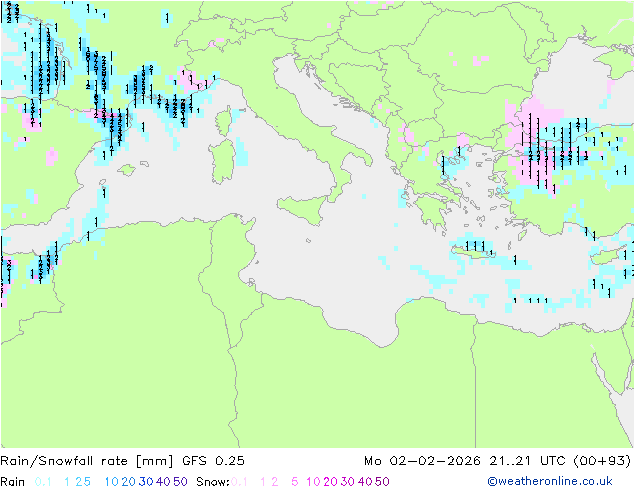Image resolution: width=634 pixels, height=490 pixels.
Task: Click the island of Sardinia on the map
Action: coord(222,161)
